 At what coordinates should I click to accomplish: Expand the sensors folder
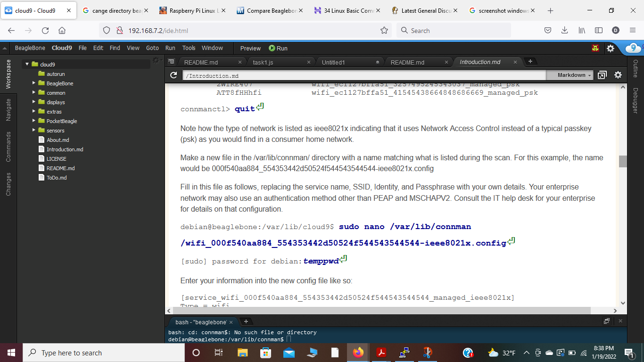click(x=34, y=130)
